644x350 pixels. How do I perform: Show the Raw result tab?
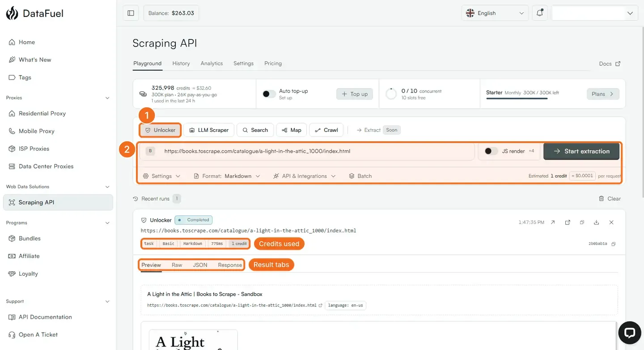tap(177, 265)
